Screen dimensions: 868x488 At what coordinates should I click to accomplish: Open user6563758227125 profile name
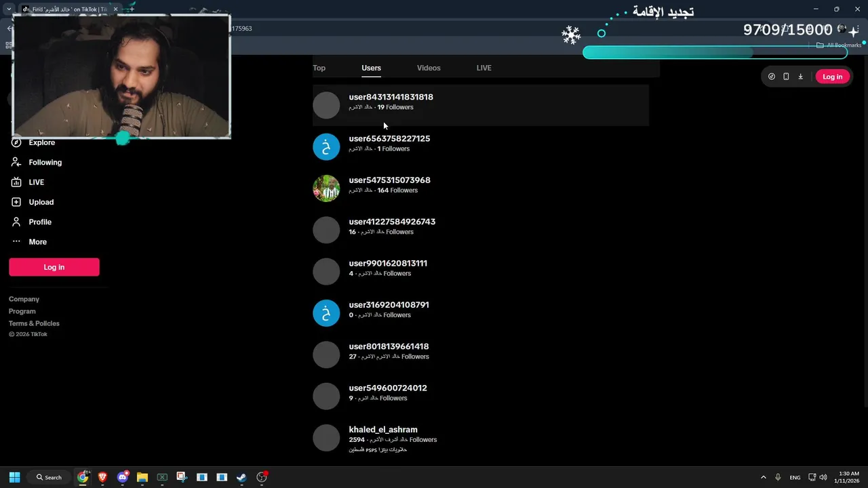click(389, 138)
